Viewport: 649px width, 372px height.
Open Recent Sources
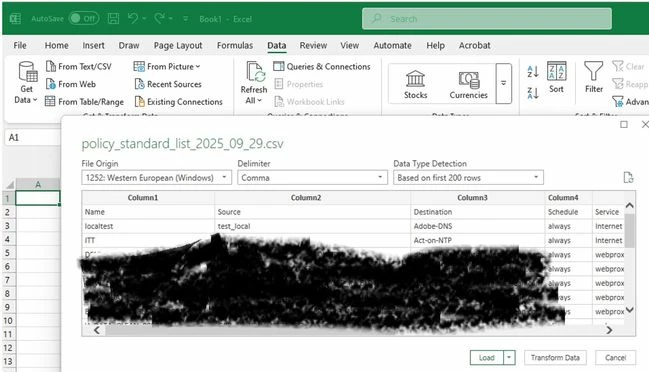[x=168, y=84]
